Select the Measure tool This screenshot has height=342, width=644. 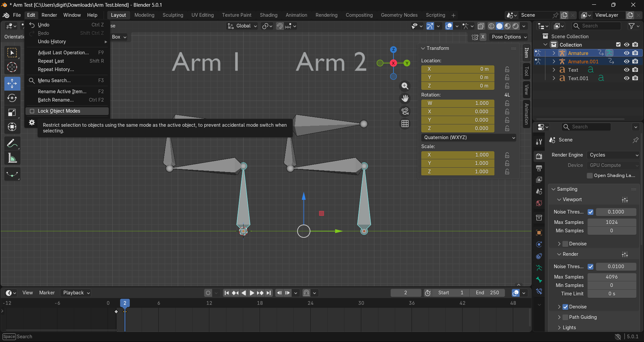tap(12, 158)
